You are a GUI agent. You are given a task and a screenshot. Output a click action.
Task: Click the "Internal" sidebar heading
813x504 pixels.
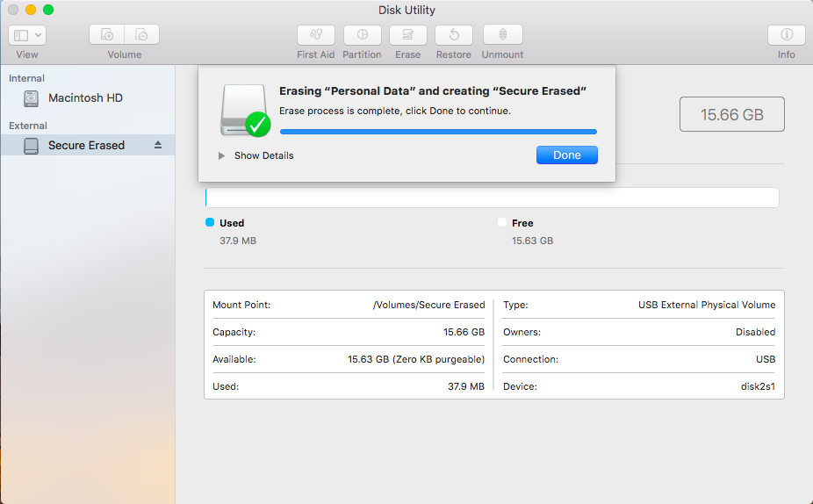(x=26, y=78)
